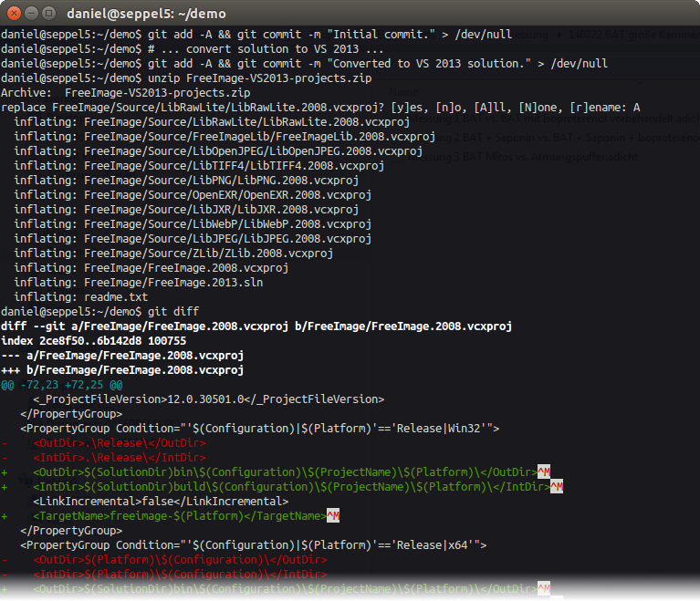The image size is (700, 601).
Task: Click the 'index 2ce8f50..6b142d8 100755' line
Action: coord(94,341)
